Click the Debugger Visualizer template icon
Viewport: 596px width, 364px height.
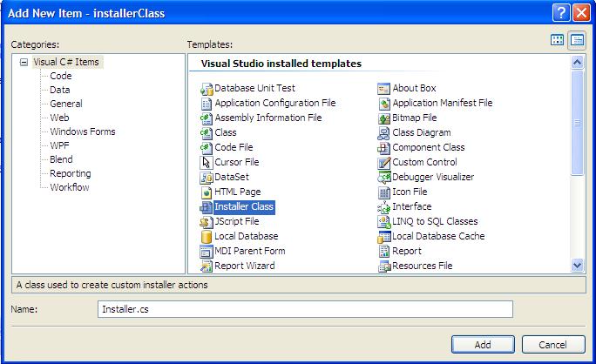pos(384,178)
